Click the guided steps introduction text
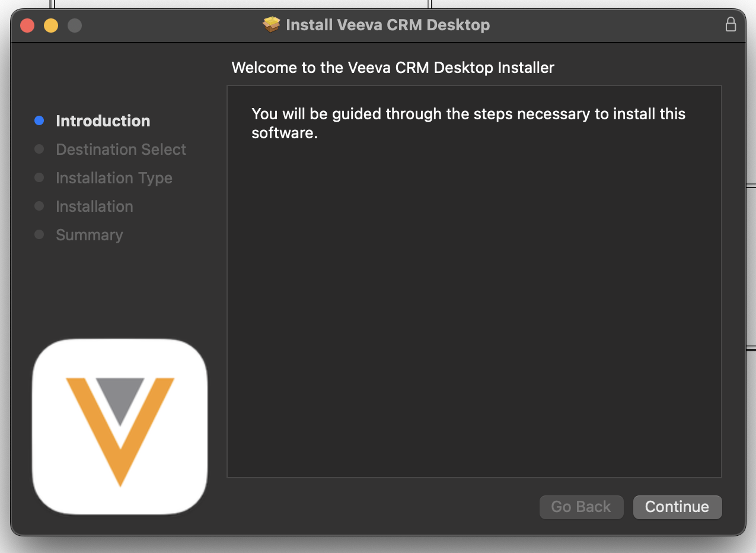This screenshot has width=756, height=553. 468,123
